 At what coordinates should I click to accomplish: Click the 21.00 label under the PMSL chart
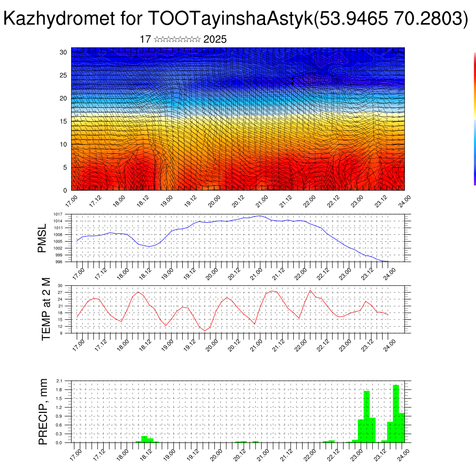click(x=256, y=274)
